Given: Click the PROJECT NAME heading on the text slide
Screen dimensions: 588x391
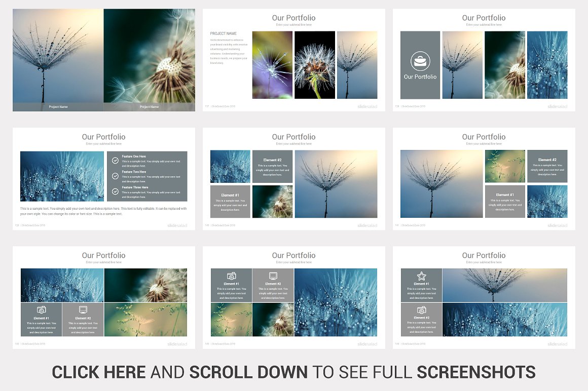Looking at the screenshot, I should click(224, 34).
